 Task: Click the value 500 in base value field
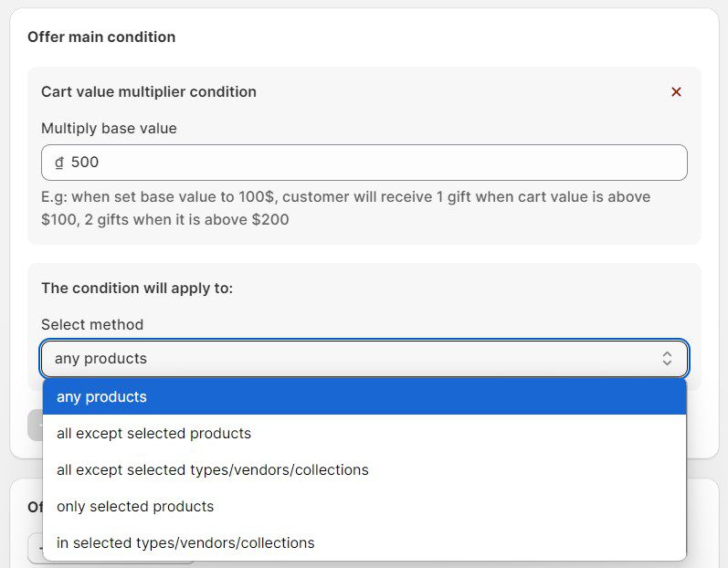pos(85,163)
